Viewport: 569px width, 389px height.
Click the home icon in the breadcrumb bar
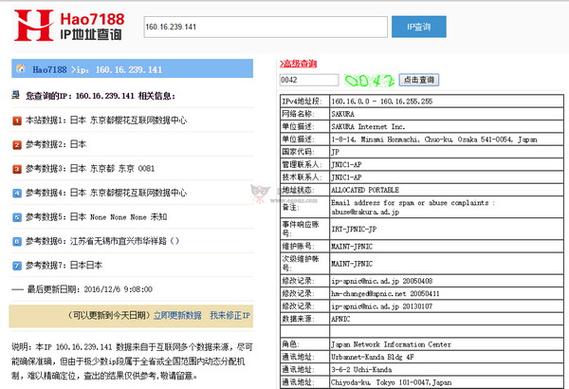(x=21, y=68)
